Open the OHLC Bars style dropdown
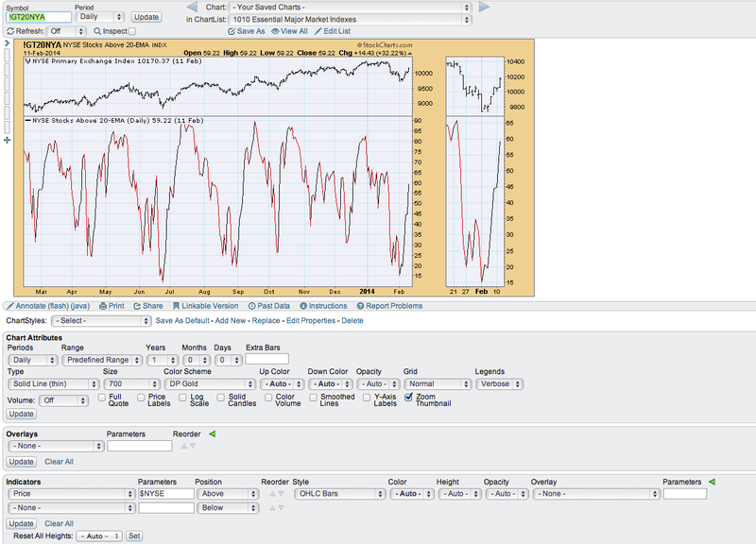This screenshot has width=756, height=544. click(339, 494)
